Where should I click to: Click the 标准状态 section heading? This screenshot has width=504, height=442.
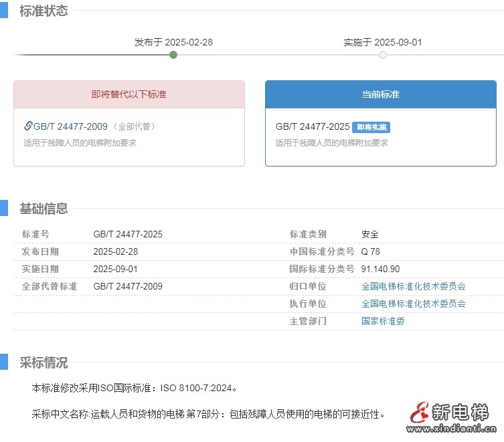44,11
